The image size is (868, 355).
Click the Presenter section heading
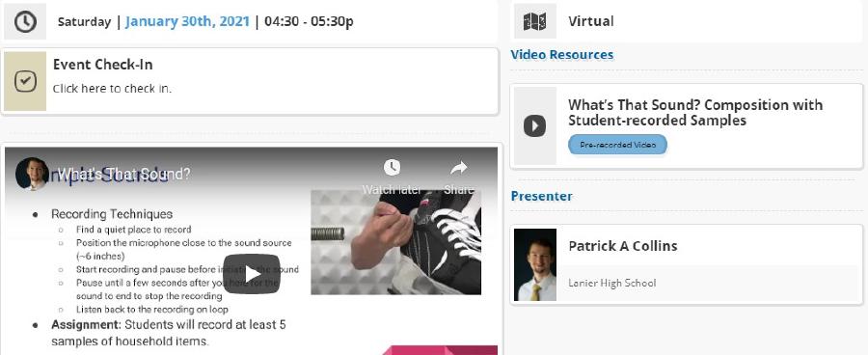click(x=541, y=196)
